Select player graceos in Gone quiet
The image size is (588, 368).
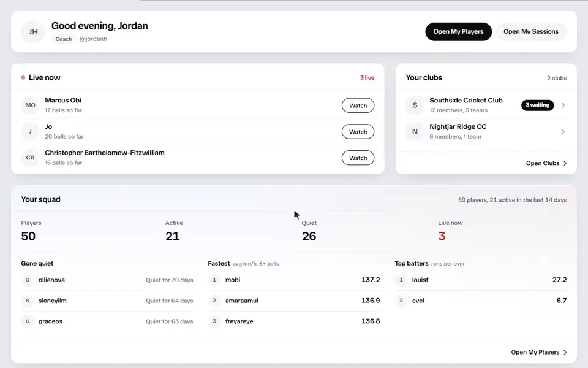tap(50, 321)
